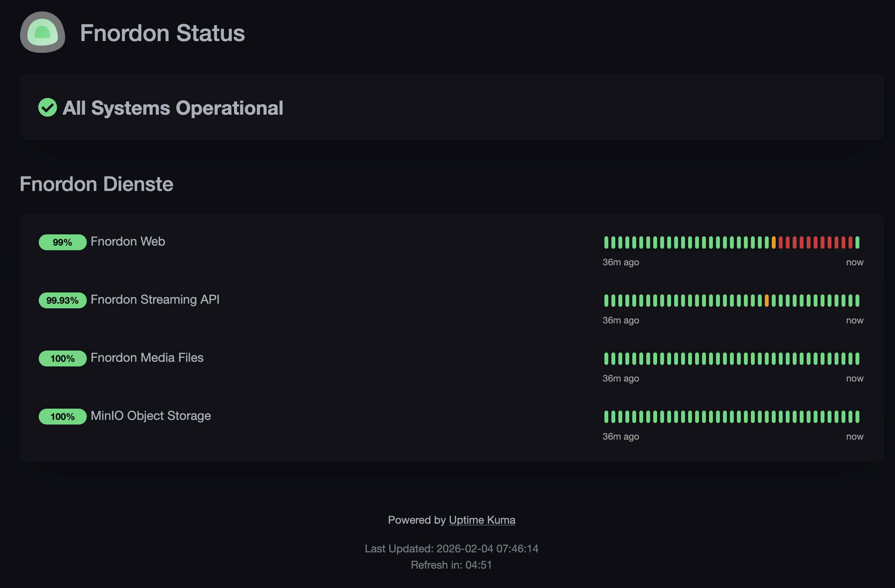The image size is (895, 588).
Task: Click the first heartbeat bar of MinIO Object Storage
Action: pyautogui.click(x=606, y=417)
